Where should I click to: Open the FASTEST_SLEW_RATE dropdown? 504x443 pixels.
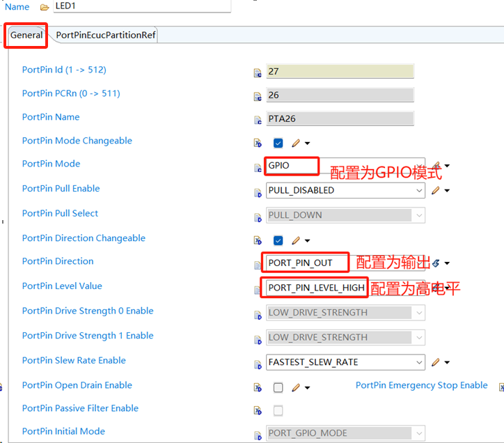tap(345, 362)
